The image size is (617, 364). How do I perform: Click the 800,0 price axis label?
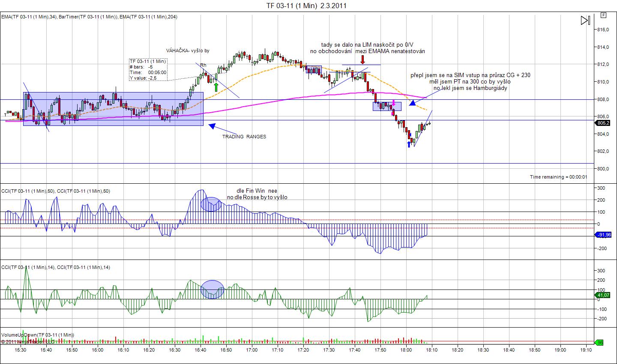[603, 169]
